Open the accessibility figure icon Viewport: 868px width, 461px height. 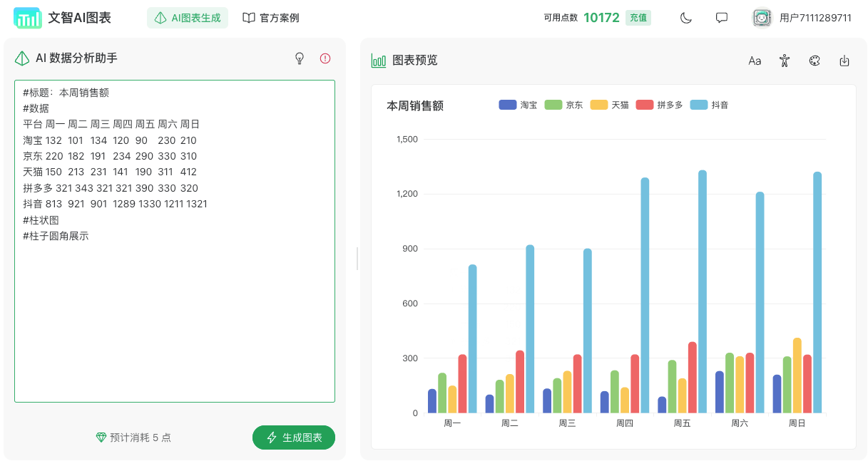(x=785, y=61)
